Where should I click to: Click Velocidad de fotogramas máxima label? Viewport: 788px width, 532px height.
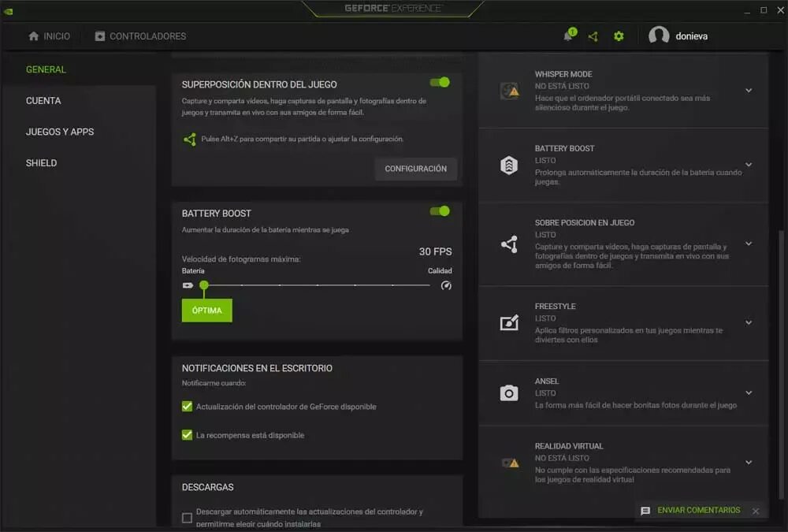241,259
